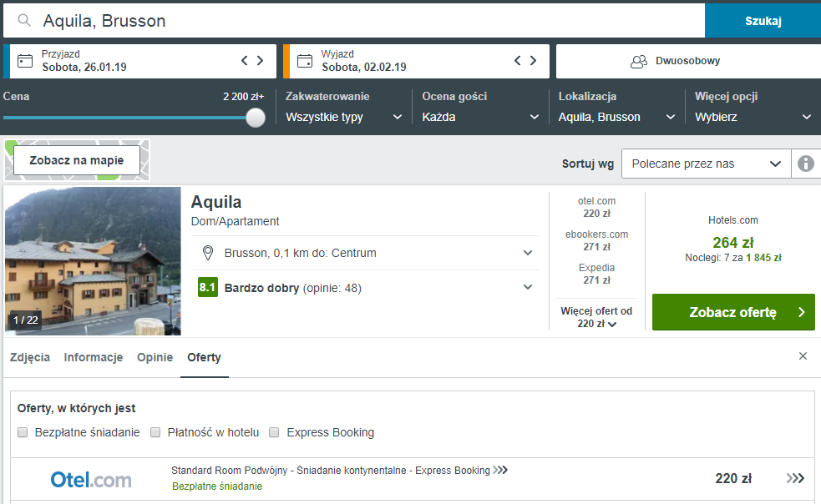Toggle the Płatność w hotelu checkbox

click(156, 432)
